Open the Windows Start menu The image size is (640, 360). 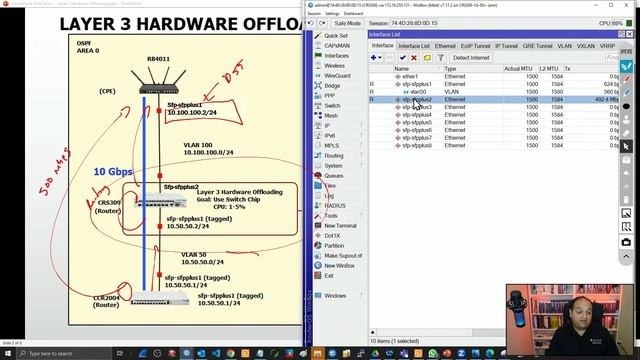click(8, 353)
